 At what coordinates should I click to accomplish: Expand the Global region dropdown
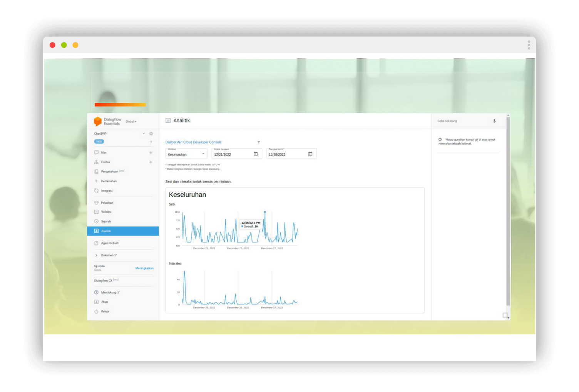click(x=131, y=121)
